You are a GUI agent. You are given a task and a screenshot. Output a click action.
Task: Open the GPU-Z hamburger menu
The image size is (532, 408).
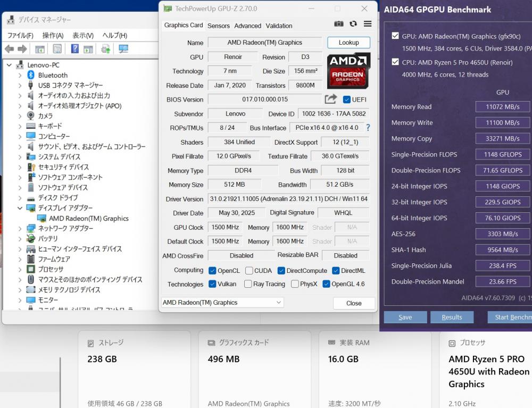coord(368,24)
